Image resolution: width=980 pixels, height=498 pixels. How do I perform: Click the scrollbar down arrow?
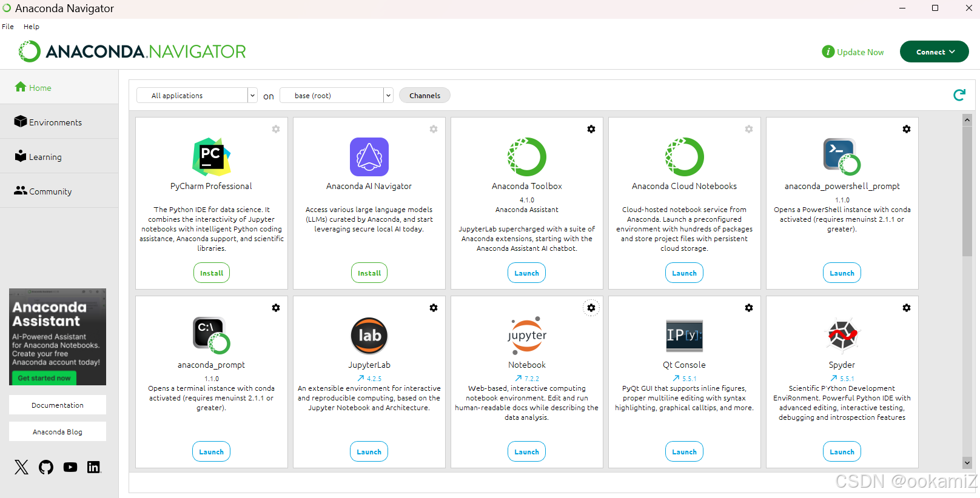point(967,463)
